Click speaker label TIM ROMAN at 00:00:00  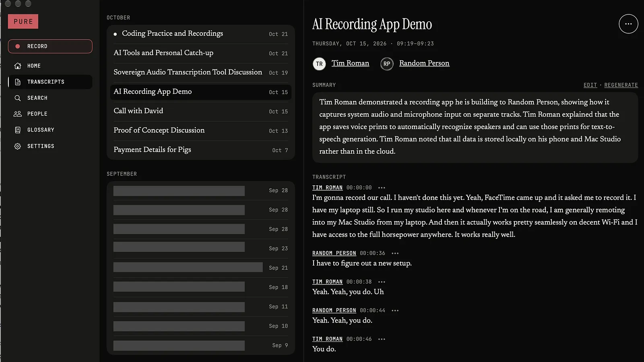[327, 188]
